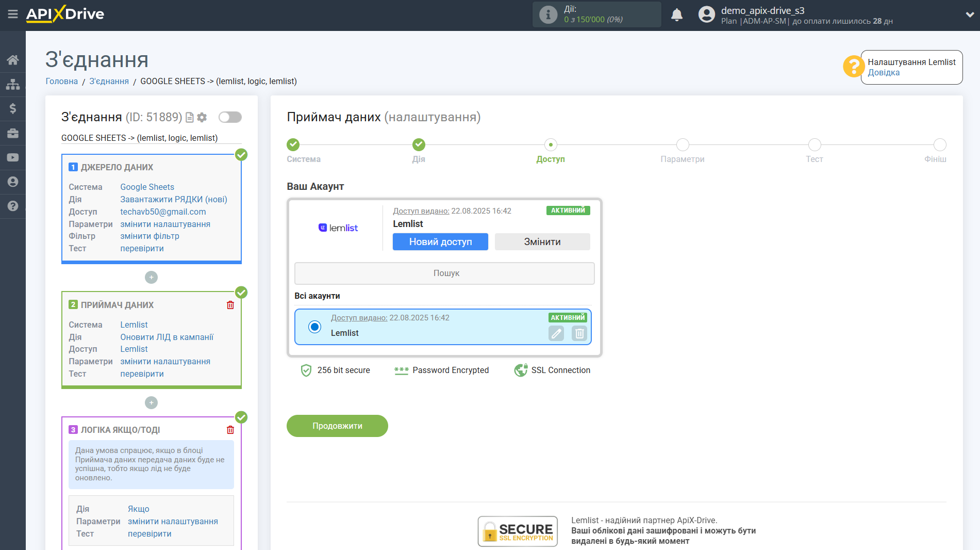Open billing dollar icon in sidebar

[x=13, y=108]
